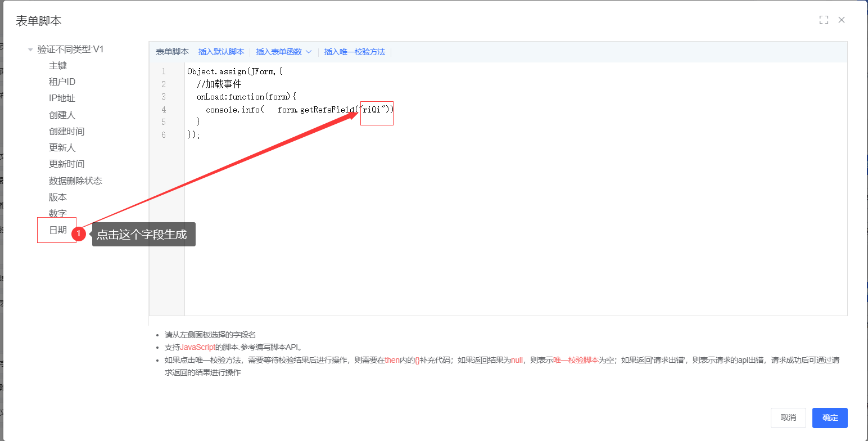Close the 表单脚本 dialog

pos(842,20)
